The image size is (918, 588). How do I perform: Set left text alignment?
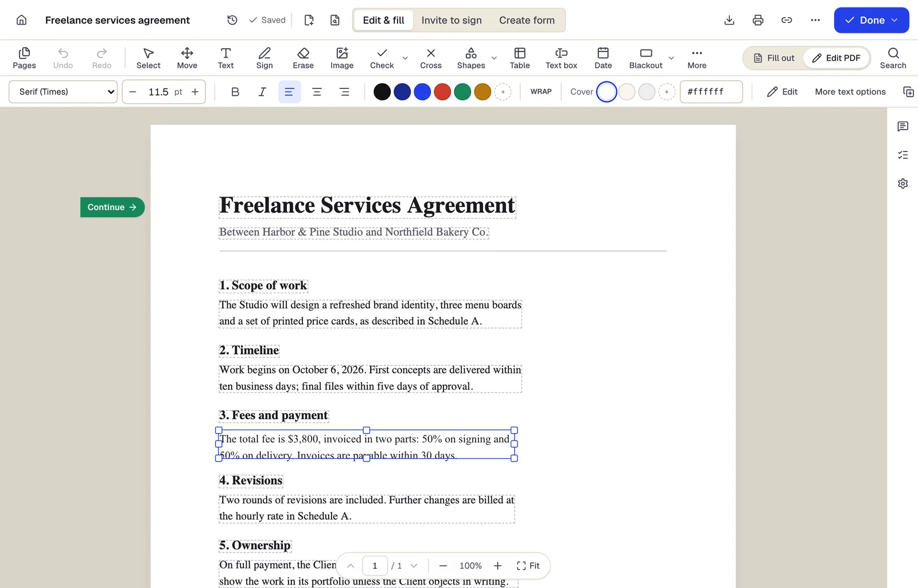pyautogui.click(x=290, y=92)
